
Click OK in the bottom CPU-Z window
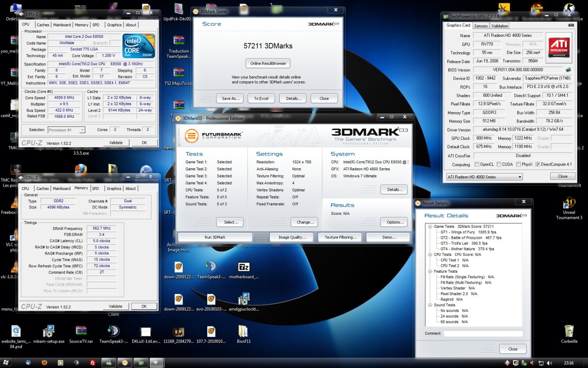pos(144,306)
